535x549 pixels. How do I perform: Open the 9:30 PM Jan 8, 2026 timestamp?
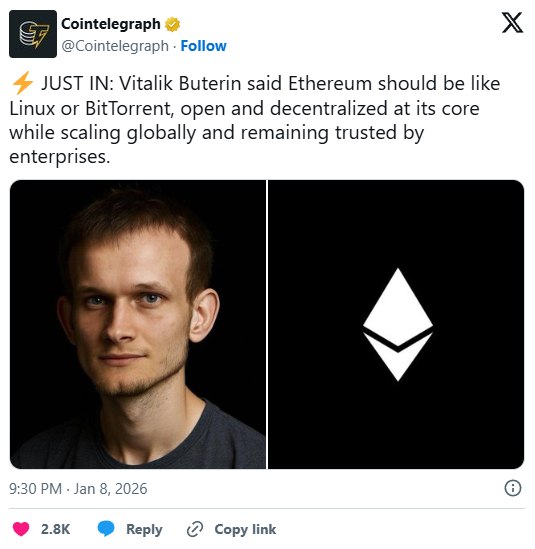pos(78,488)
